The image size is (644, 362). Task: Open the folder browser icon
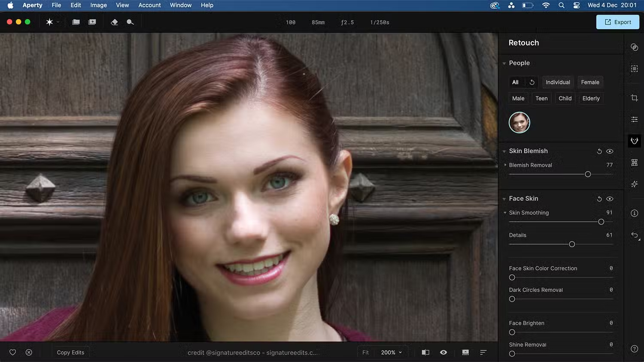tap(76, 22)
